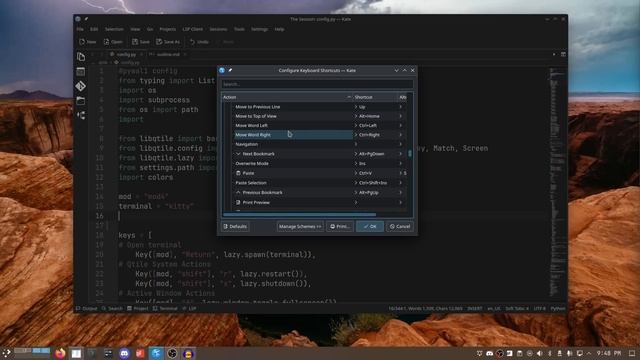The width and height of the screenshot is (640, 360).
Task: Switch to Kate via its taskbar icon
Action: [156, 353]
